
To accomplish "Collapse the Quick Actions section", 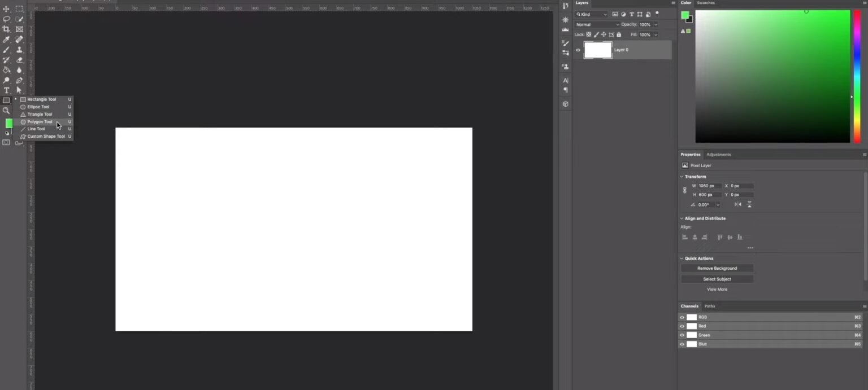I will (682, 258).
